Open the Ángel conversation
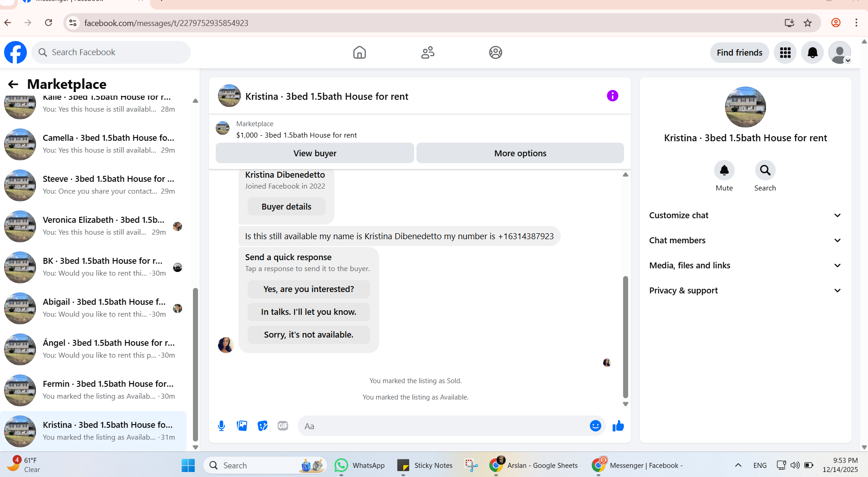 [93, 349]
